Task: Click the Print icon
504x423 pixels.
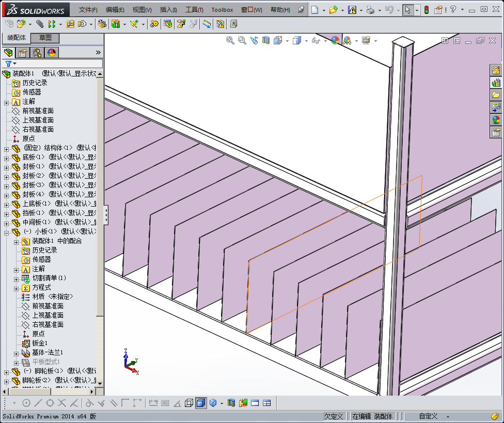Action: 371,10
